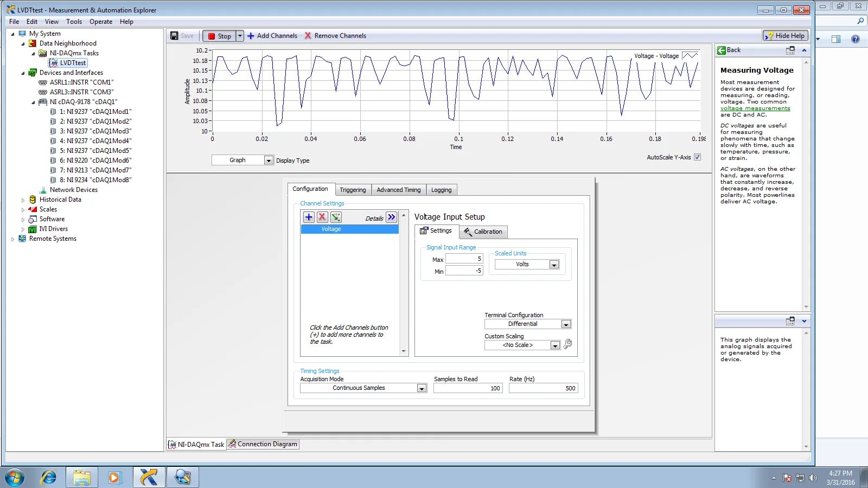
Task: Open Internet Explorer from the taskbar
Action: (49, 477)
